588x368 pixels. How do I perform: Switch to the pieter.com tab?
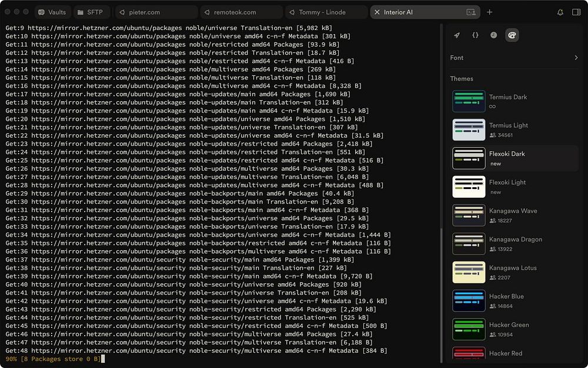coord(156,12)
